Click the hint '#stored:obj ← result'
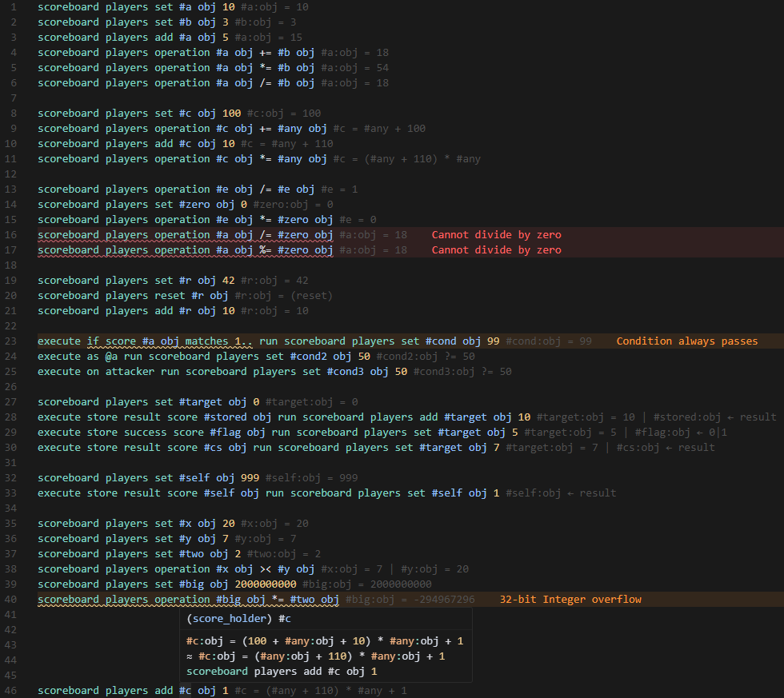 715,417
